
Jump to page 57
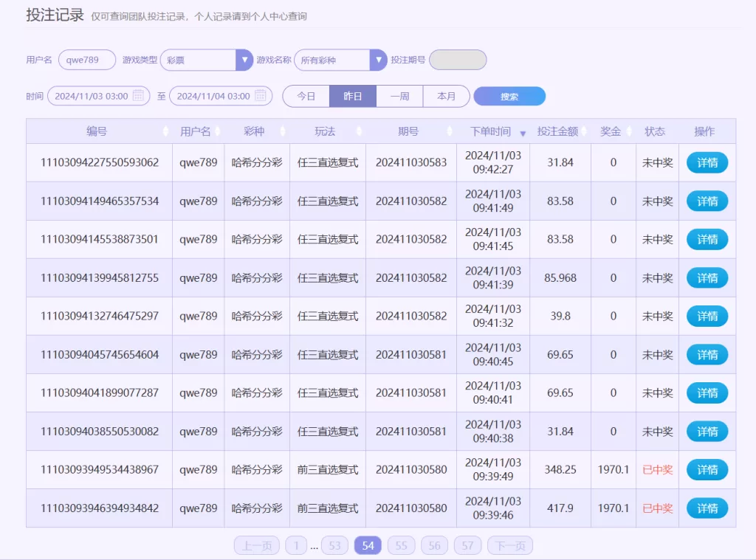click(467, 545)
